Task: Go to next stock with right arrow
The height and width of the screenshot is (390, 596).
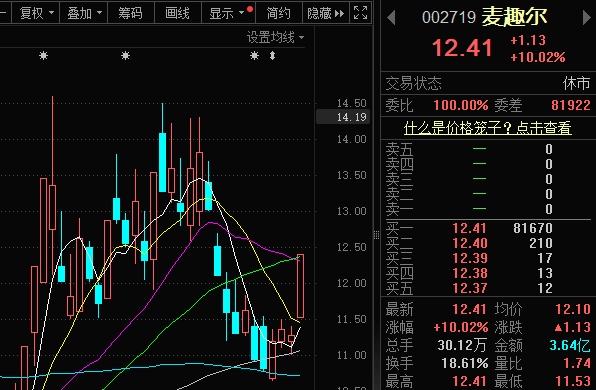Action: (x=587, y=17)
